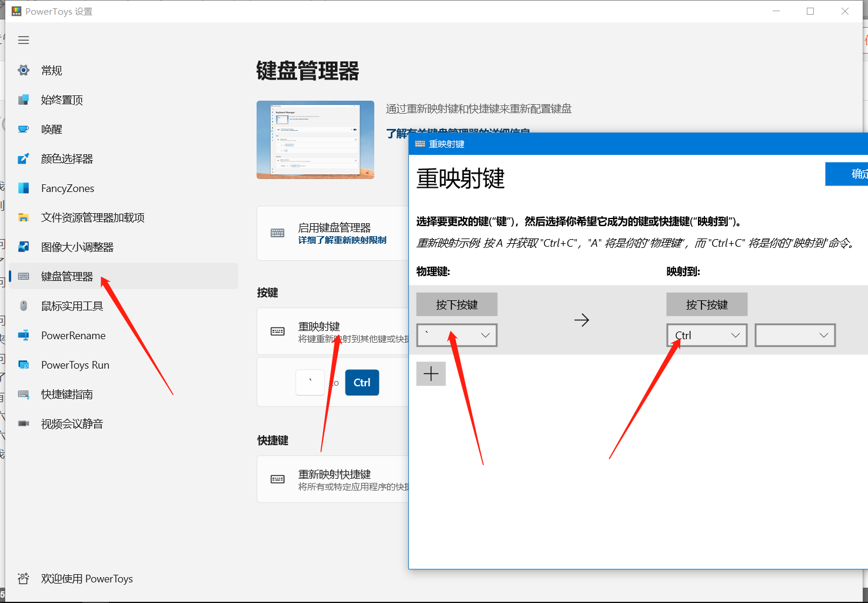
Task: Click the keyboard icon beside 重新映射快捷键
Action: pyautogui.click(x=278, y=479)
